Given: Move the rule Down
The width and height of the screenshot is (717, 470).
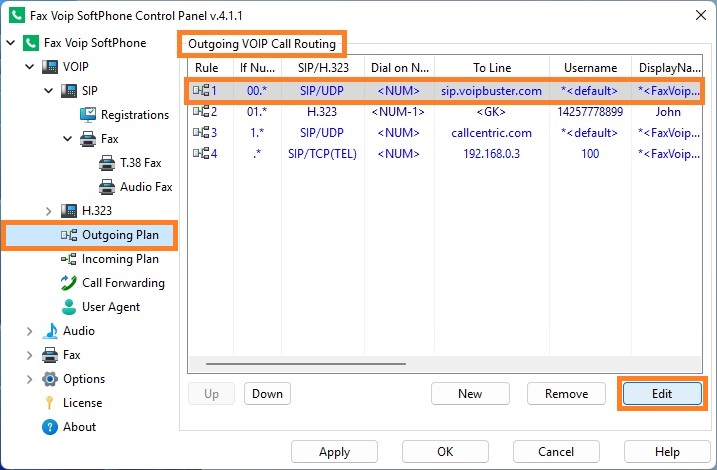Looking at the screenshot, I should (268, 394).
